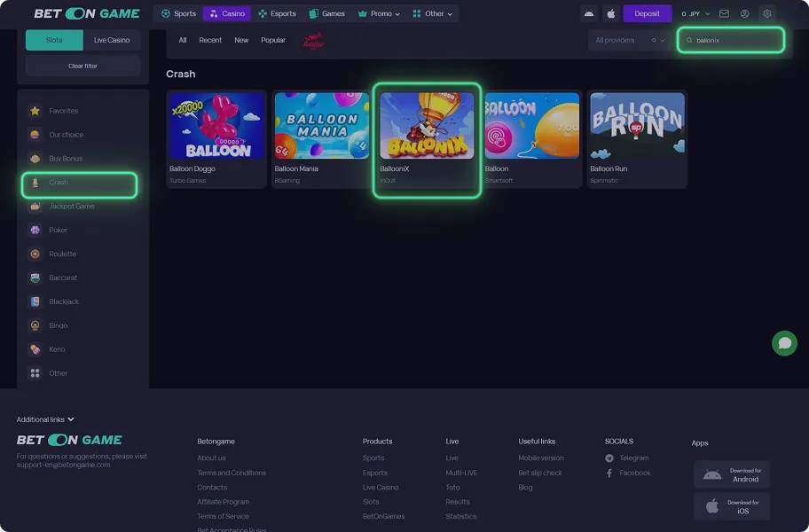Click the Aviator logo filter
The width and height of the screenshot is (809, 532).
point(313,40)
